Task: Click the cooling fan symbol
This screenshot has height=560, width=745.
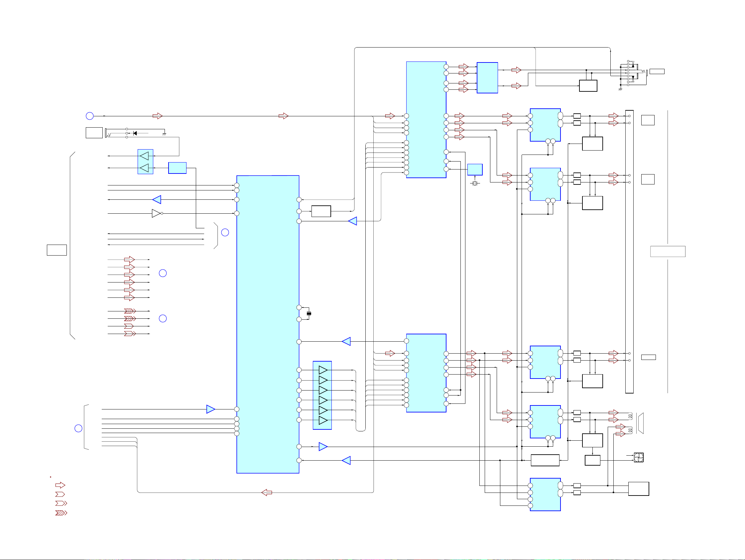Action: [x=639, y=457]
